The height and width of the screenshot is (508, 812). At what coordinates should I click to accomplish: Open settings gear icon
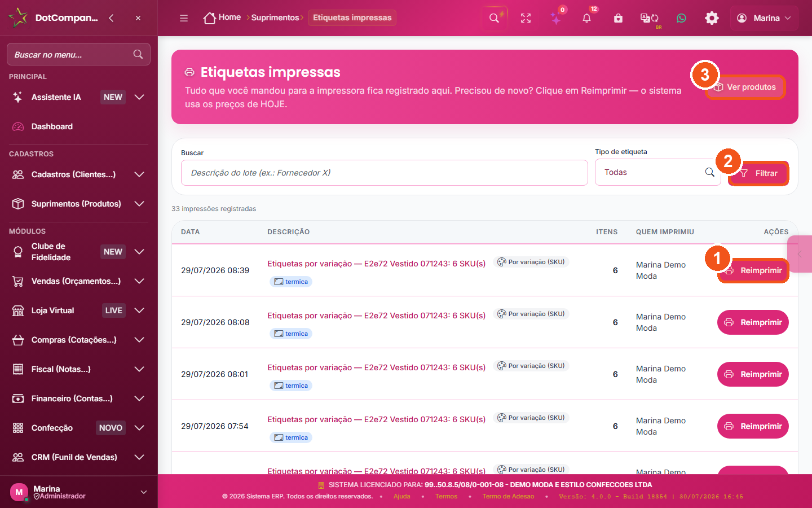[x=712, y=18]
